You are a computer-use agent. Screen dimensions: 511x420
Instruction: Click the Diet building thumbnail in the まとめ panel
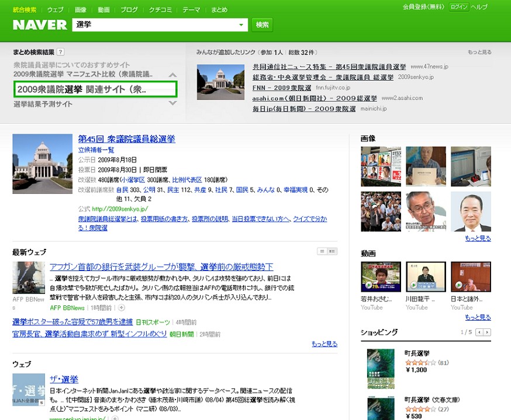220,82
